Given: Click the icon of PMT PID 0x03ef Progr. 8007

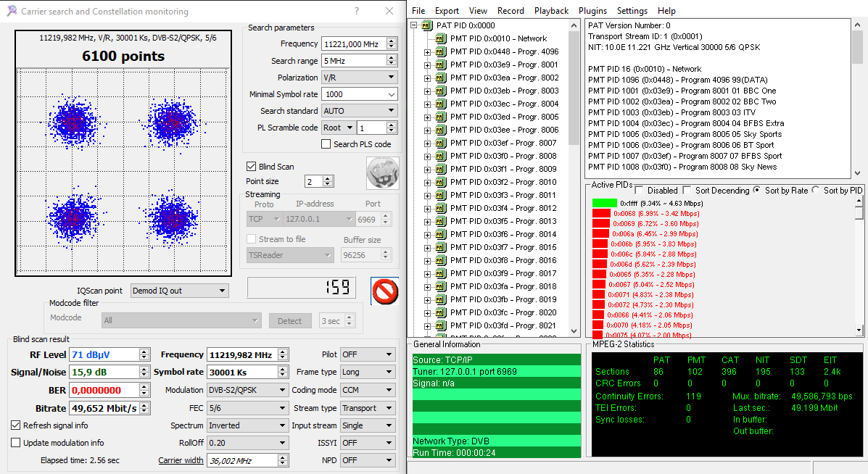Looking at the screenshot, I should tap(440, 144).
